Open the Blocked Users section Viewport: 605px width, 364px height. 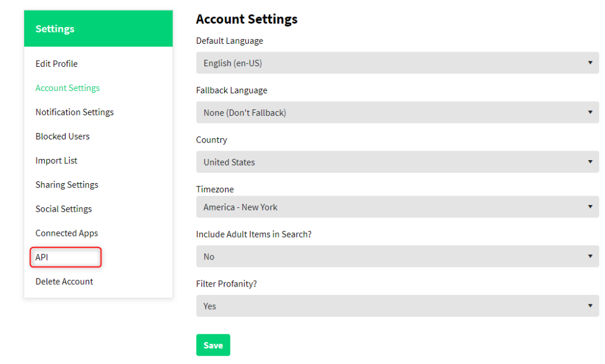pyautogui.click(x=63, y=136)
